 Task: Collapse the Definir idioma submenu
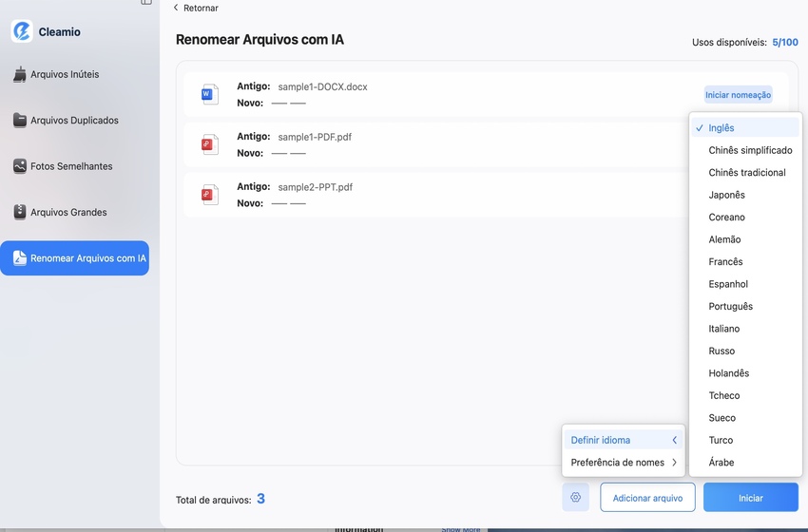click(624, 440)
